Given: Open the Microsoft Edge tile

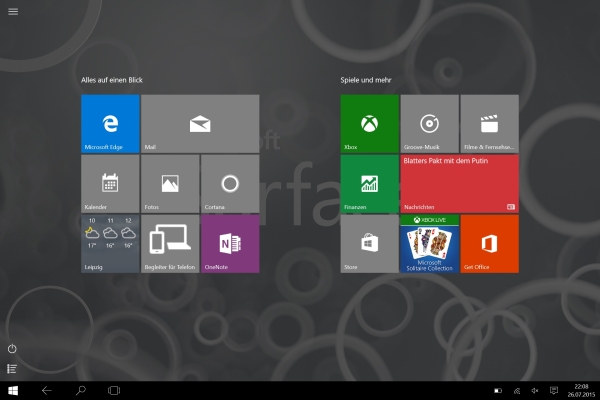Looking at the screenshot, I should (x=110, y=124).
